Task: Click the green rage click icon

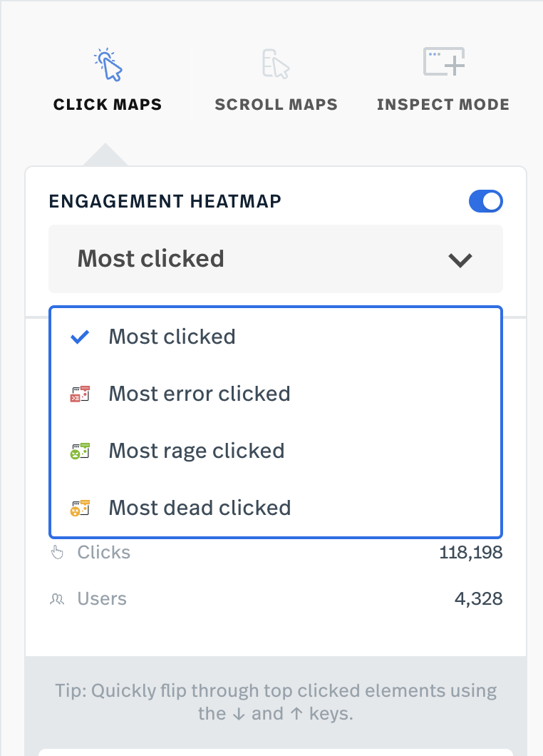Action: coord(80,451)
